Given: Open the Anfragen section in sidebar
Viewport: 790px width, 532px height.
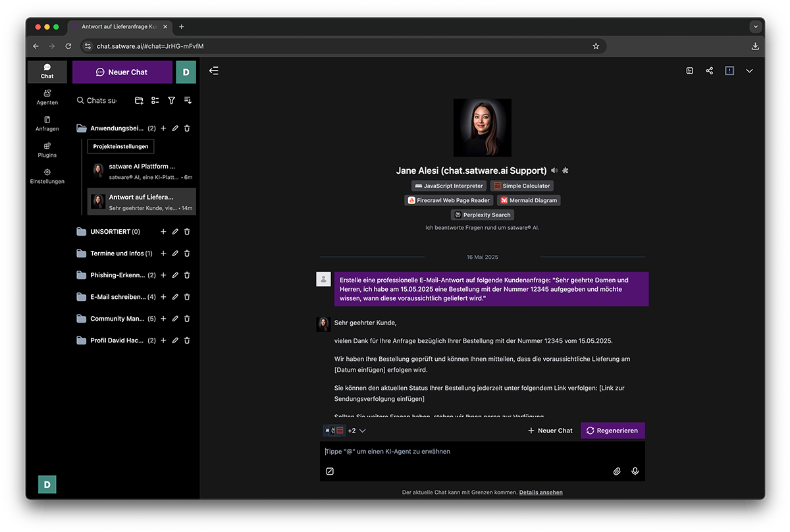Looking at the screenshot, I should 47,124.
